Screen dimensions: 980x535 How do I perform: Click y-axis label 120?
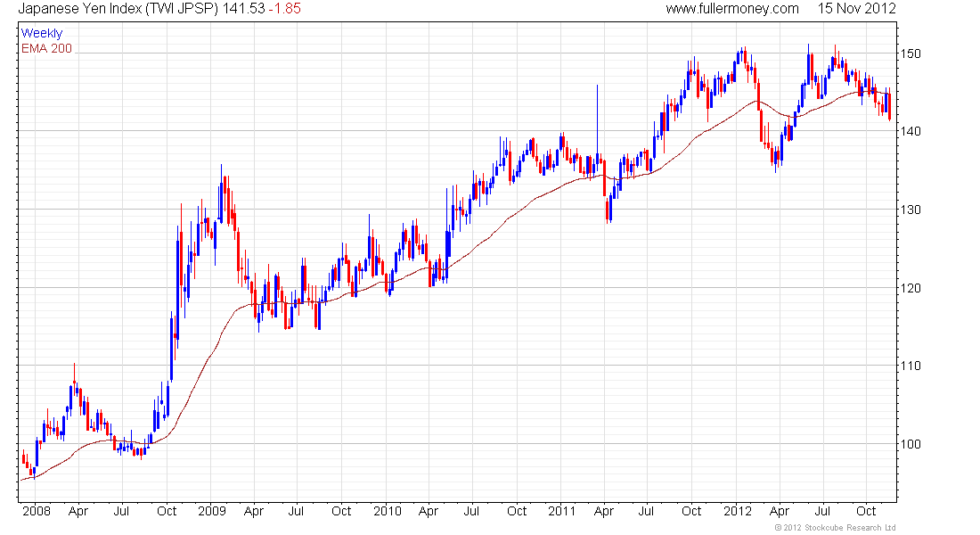(911, 289)
